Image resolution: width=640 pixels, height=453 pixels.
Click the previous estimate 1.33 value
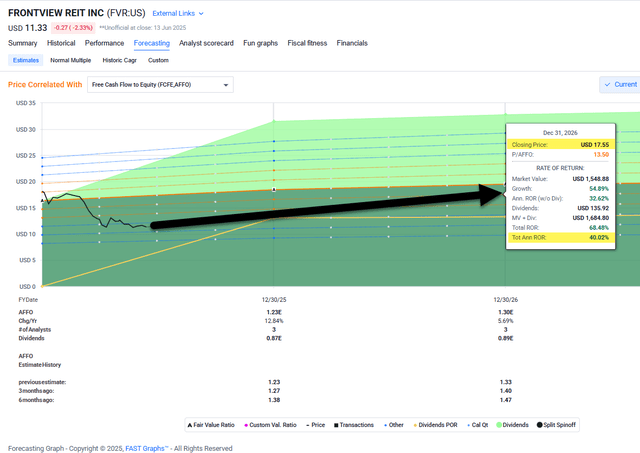pyautogui.click(x=505, y=382)
